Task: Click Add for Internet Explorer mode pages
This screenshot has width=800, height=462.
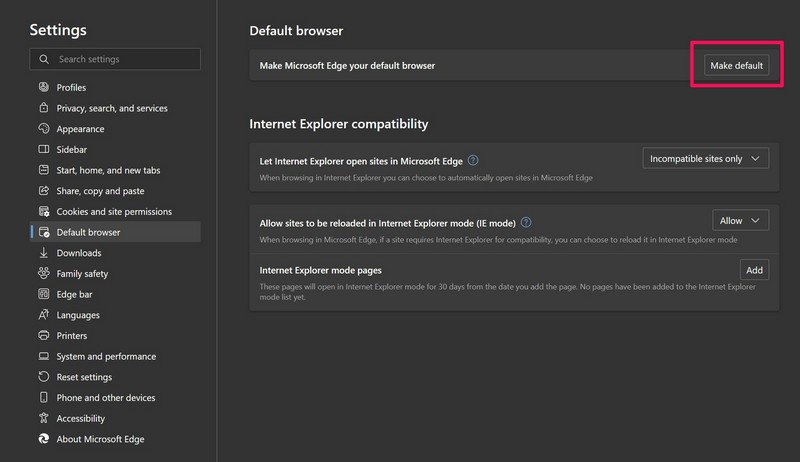Action: coord(754,270)
